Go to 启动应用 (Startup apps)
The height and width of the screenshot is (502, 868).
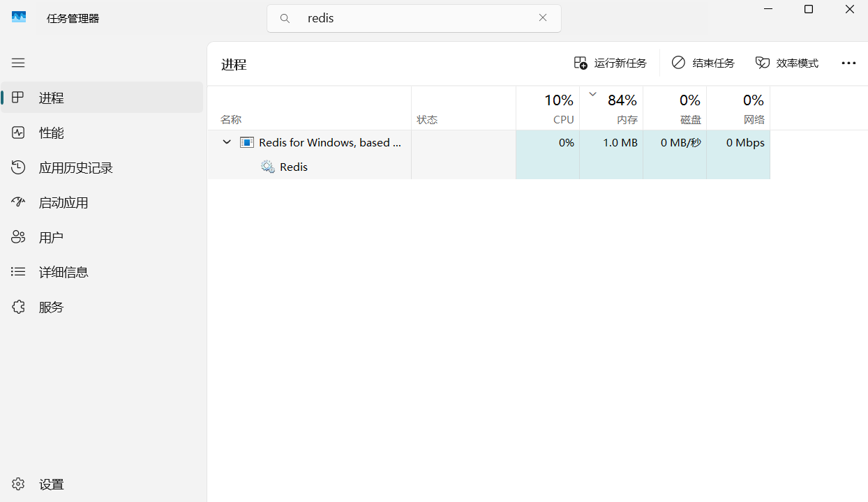pos(102,202)
